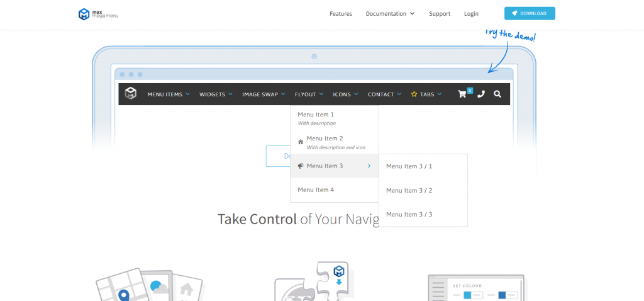644x301 pixels.
Task: Choose Menu Item 3 / 2
Action: (x=409, y=190)
